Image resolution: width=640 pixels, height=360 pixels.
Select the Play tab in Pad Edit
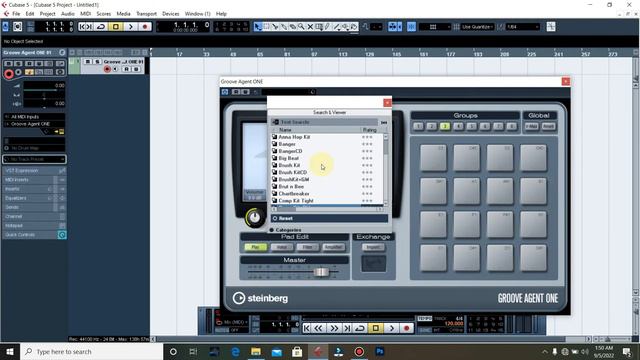256,247
